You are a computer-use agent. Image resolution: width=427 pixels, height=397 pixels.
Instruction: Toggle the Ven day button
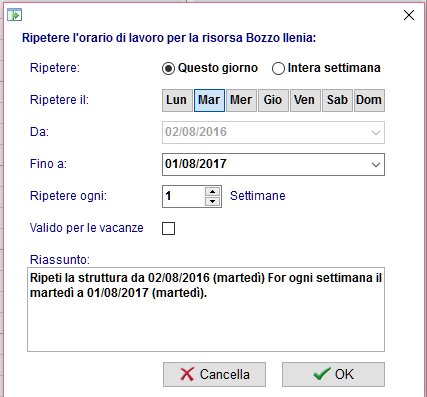tap(305, 100)
